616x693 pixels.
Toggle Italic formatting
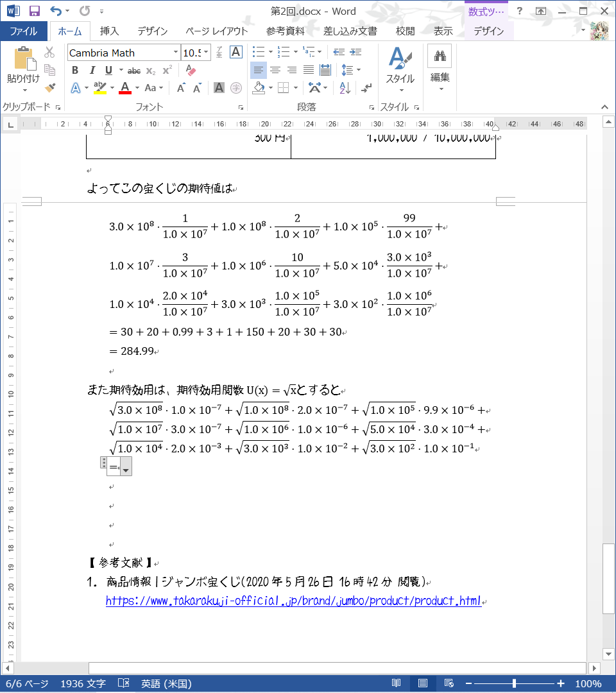(92, 71)
